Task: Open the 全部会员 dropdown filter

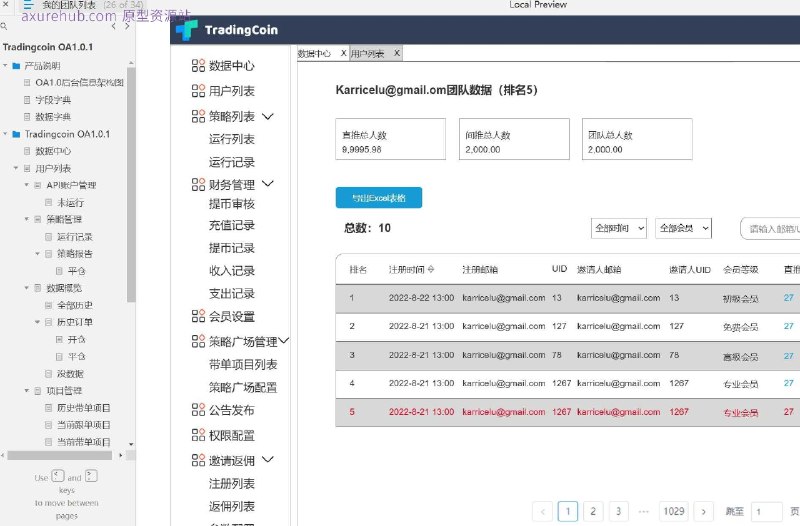Action: click(683, 228)
